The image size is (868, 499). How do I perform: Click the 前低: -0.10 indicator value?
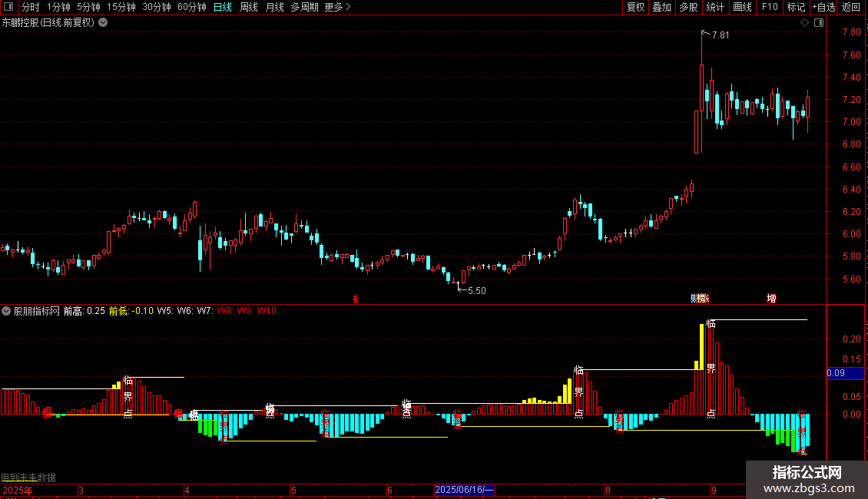click(131, 311)
